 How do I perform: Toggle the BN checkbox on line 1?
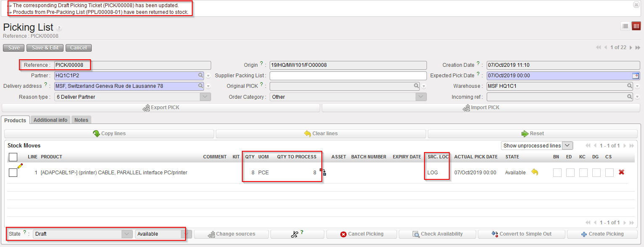[557, 172]
